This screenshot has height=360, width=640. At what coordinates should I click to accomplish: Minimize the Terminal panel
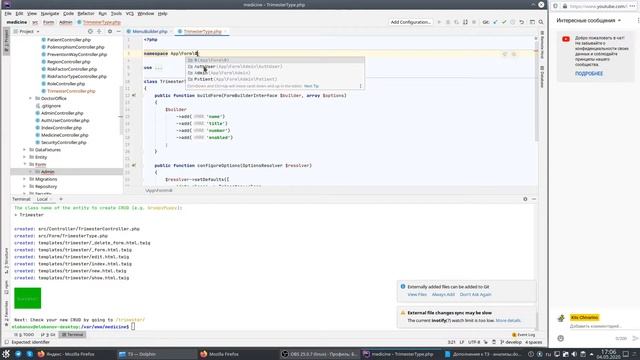tap(534, 199)
